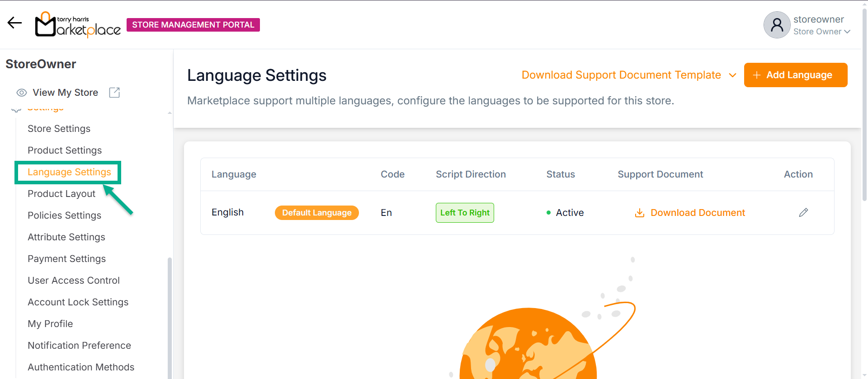
Task: Click the sidebar vertical scrollbar
Action: 170,316
